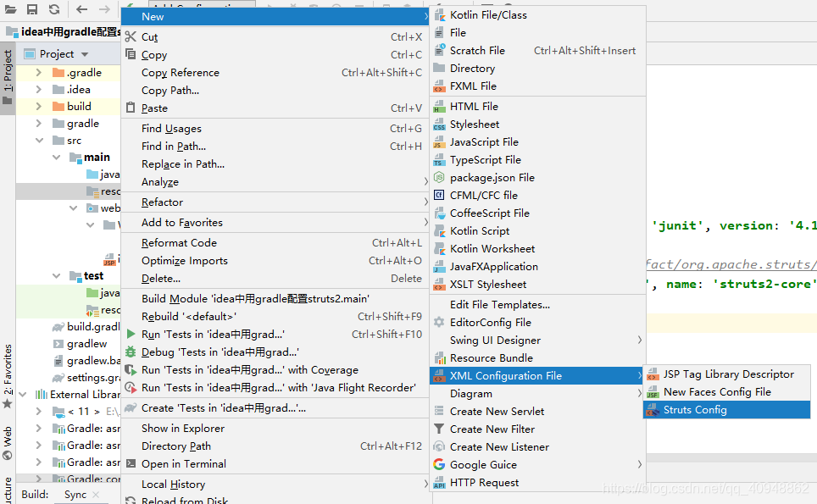This screenshot has width=817, height=504.
Task: Expand the Swing UI Designer submenu arrow
Action: (639, 340)
